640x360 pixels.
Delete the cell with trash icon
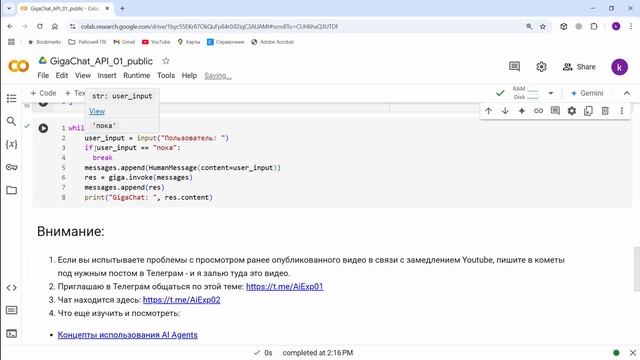[x=605, y=111]
